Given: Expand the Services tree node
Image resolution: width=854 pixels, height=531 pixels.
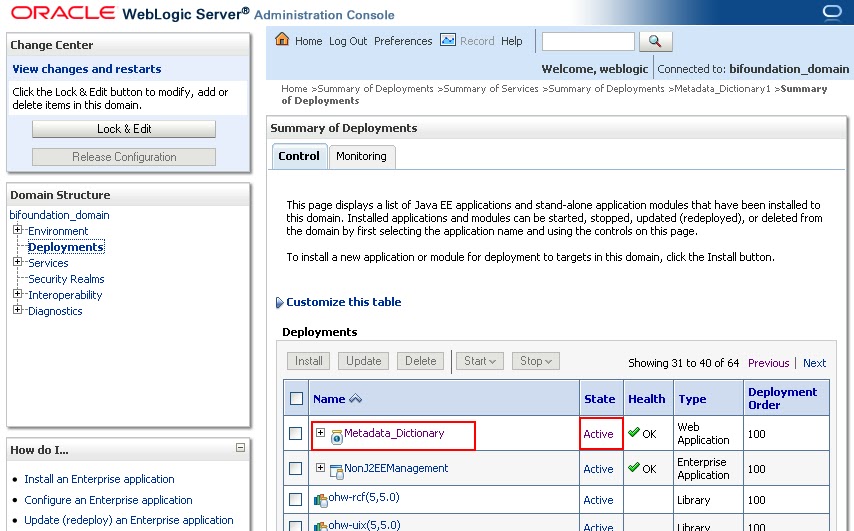Looking at the screenshot, I should (17, 262).
